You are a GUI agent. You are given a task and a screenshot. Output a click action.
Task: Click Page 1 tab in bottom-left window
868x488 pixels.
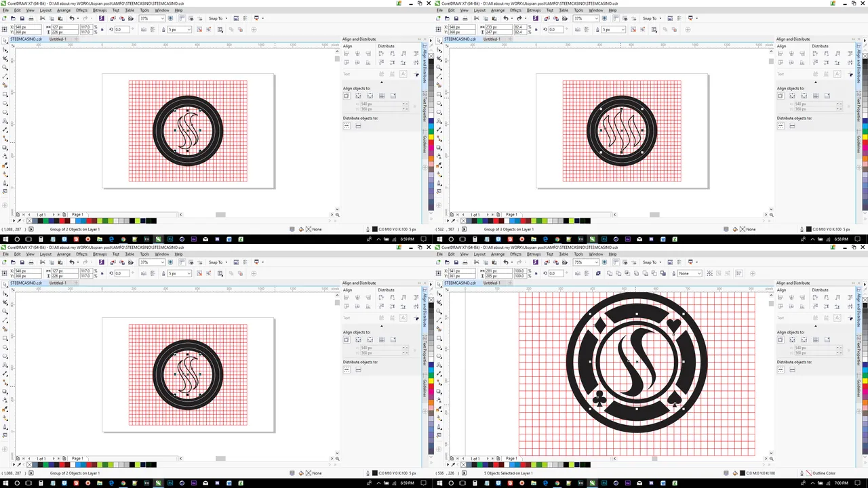click(x=77, y=458)
